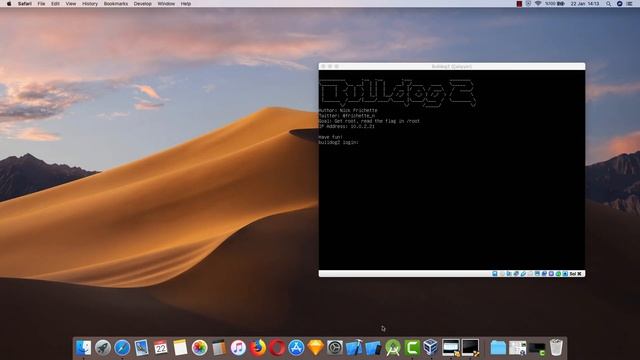Launch Android Studio green icon in Dock

(393, 348)
